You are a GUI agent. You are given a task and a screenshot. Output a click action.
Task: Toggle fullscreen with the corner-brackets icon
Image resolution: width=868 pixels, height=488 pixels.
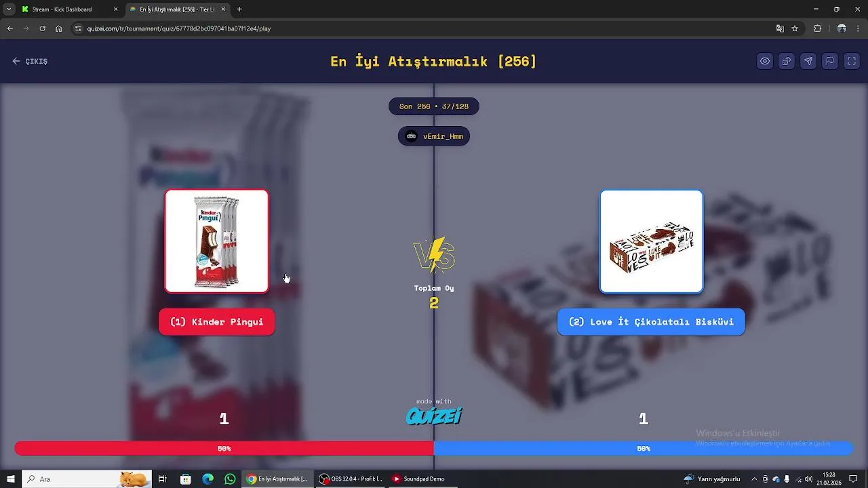coord(852,61)
